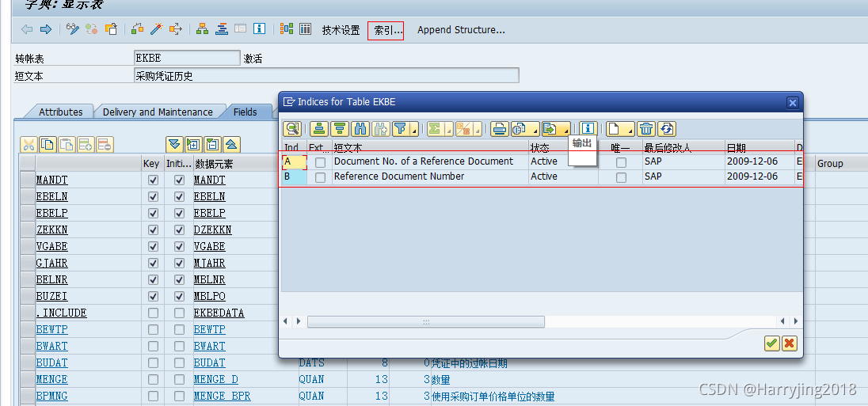
Task: Toggle Key checkbox for BEWTP field
Action: tap(154, 330)
